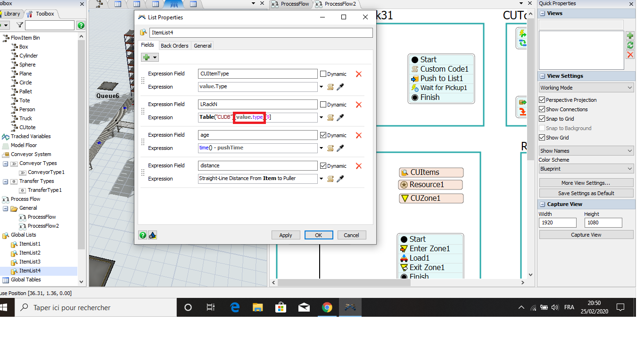Click the capture Width field
The width and height of the screenshot is (644, 362).
(558, 222)
